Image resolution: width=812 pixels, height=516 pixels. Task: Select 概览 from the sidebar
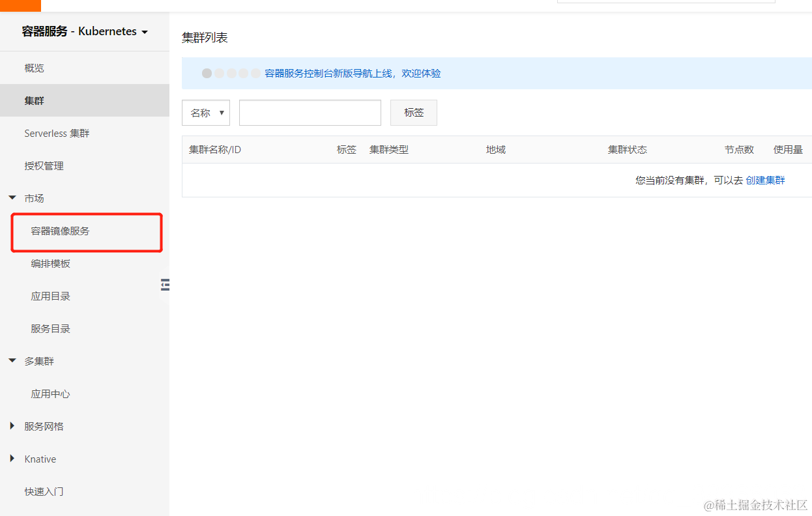pos(34,67)
